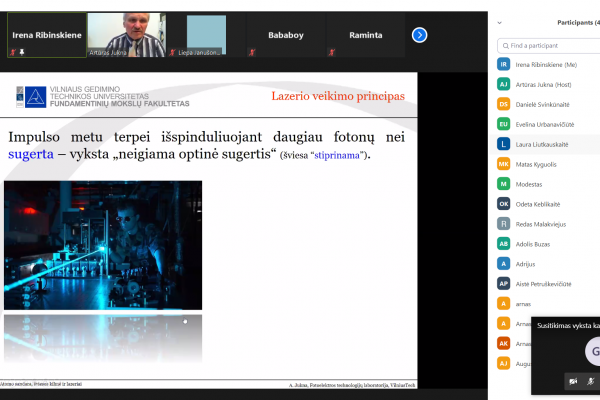This screenshot has height=400, width=600.
Task: Show next page of video thumbnails
Action: tap(419, 35)
